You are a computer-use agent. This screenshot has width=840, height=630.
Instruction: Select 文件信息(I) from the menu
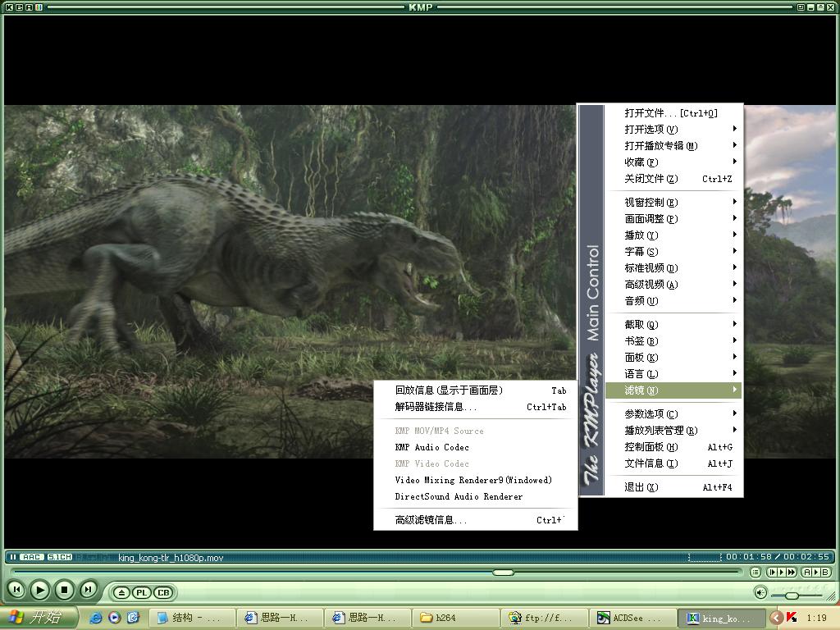point(673,463)
